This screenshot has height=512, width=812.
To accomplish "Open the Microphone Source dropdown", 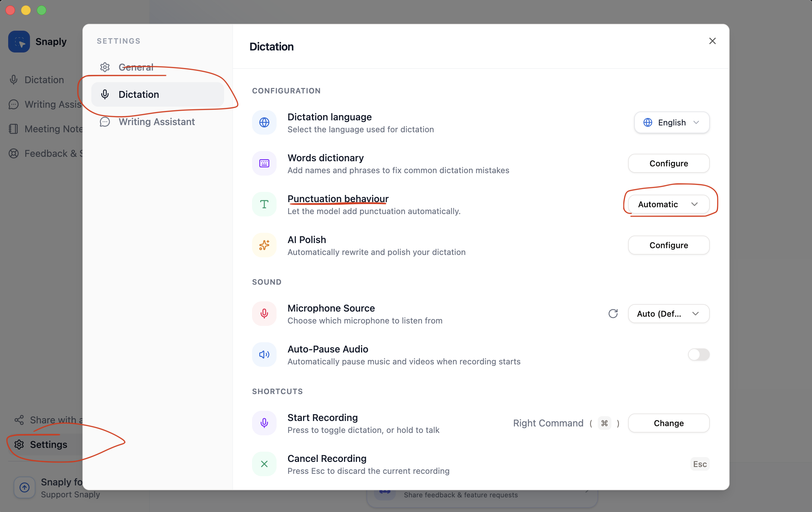I will (x=668, y=314).
